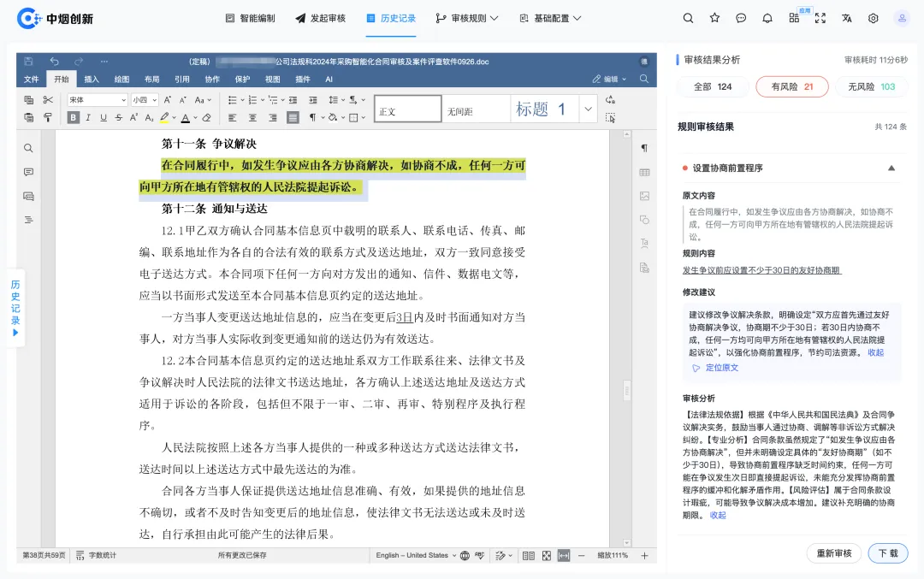Image resolution: width=924 pixels, height=579 pixels.
Task: Apply yellow text highlight color
Action: (164, 118)
